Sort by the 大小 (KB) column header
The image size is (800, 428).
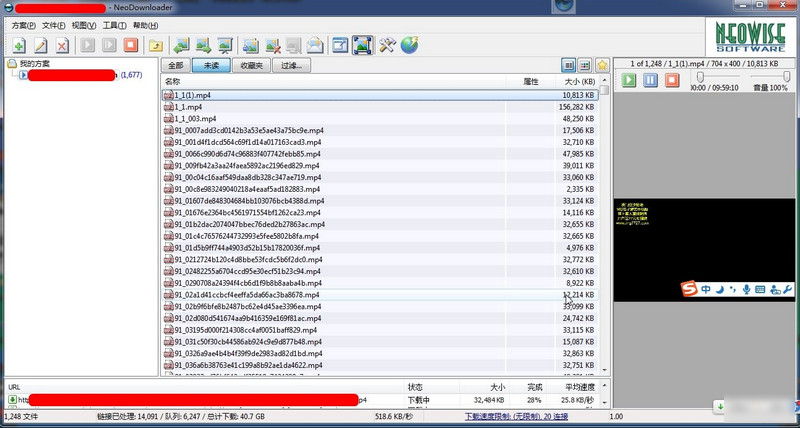point(577,82)
